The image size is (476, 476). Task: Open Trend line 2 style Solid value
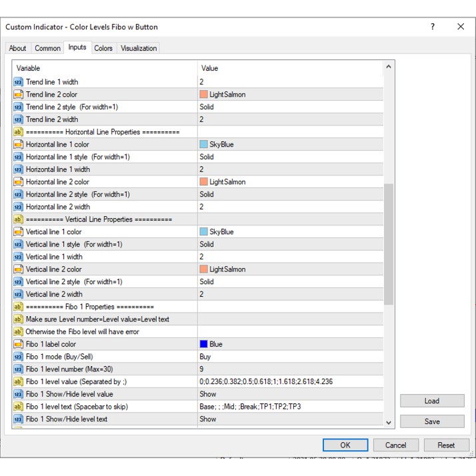tap(290, 107)
